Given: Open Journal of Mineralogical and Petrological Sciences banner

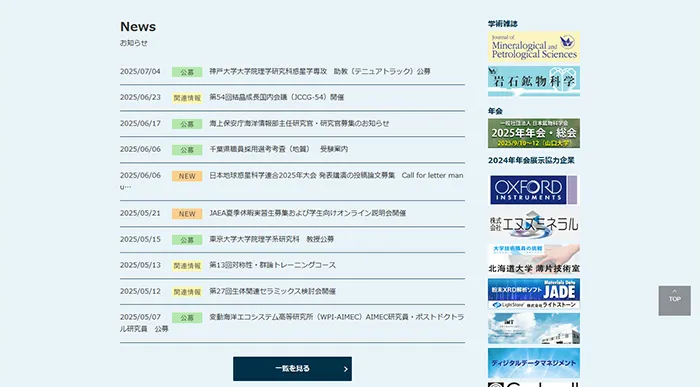Looking at the screenshot, I should pos(534,46).
